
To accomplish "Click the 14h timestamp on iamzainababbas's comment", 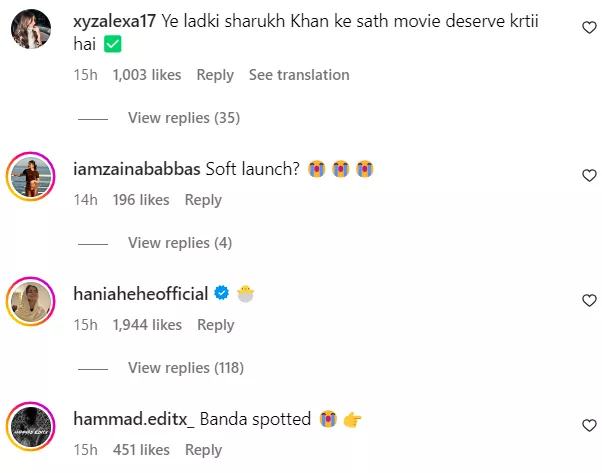I will (85, 200).
